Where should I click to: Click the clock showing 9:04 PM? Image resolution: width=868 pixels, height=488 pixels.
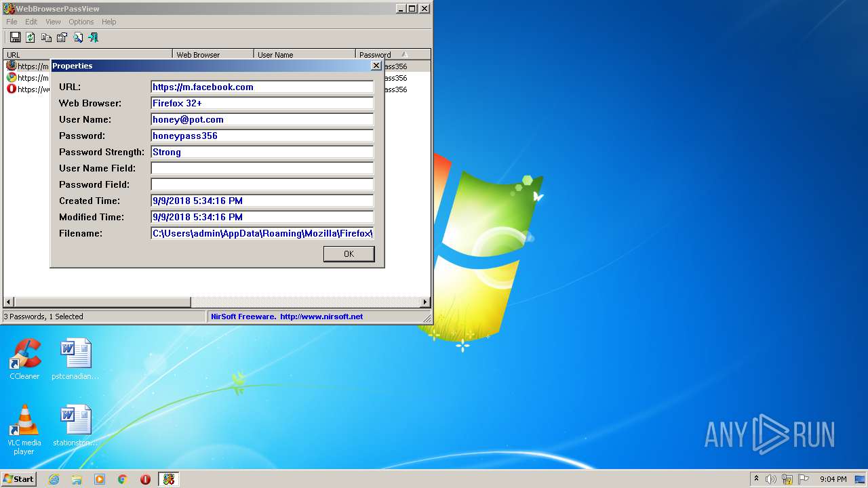click(833, 479)
